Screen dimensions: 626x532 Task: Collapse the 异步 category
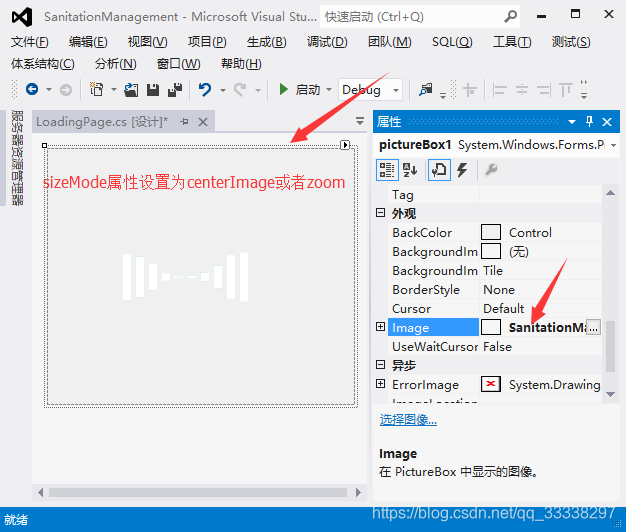(380, 365)
